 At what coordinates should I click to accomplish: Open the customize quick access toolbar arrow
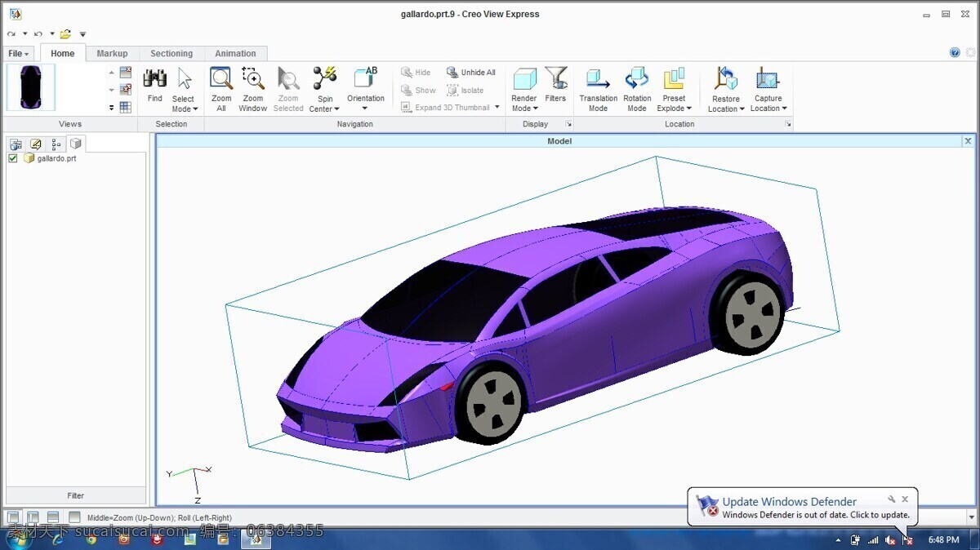pyautogui.click(x=82, y=34)
